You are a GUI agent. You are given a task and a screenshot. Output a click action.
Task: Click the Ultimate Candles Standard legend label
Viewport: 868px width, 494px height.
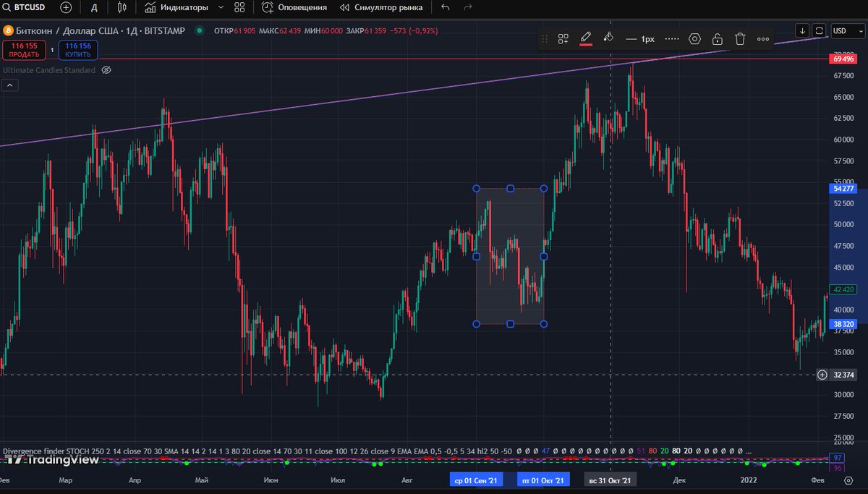49,70
